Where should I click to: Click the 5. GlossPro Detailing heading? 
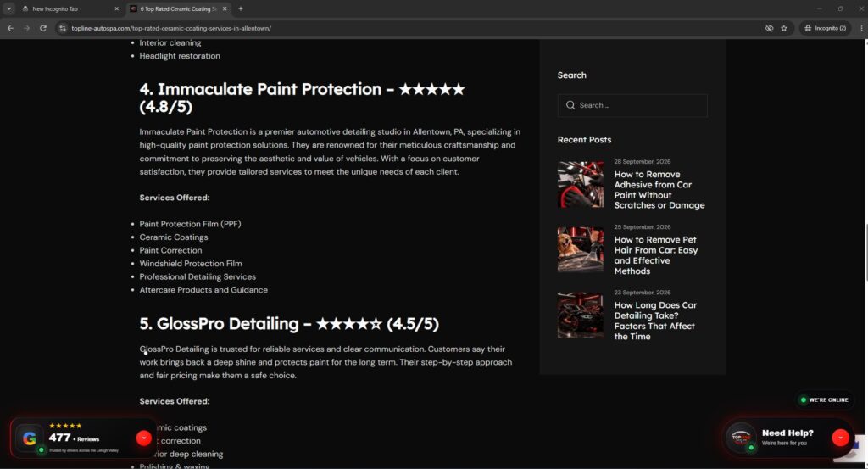[289, 324]
